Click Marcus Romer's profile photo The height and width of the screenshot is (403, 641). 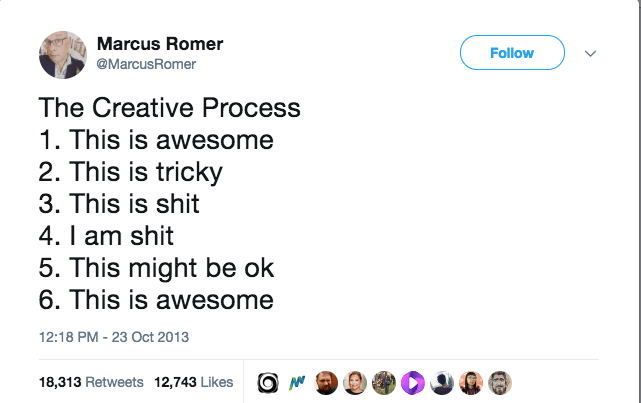coord(63,53)
